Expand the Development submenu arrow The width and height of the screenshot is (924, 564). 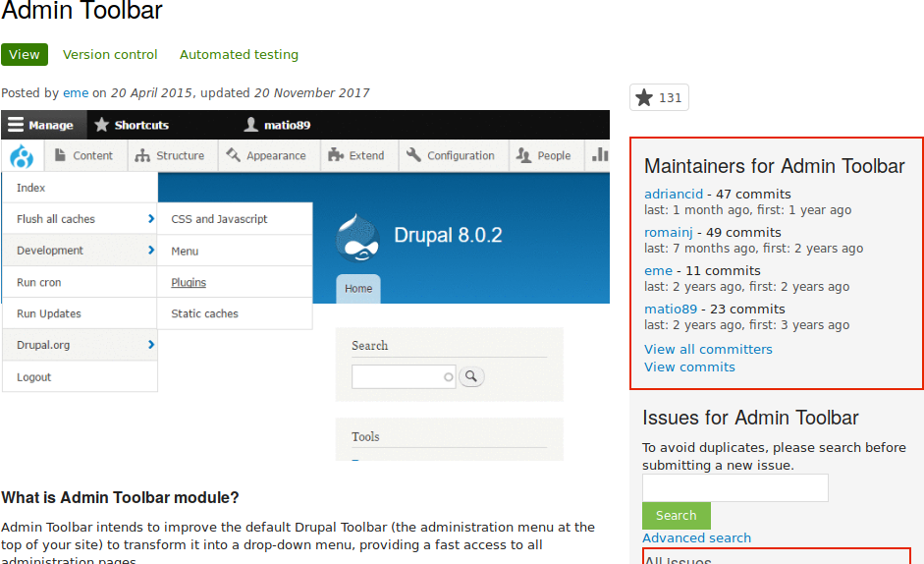pyautogui.click(x=151, y=251)
